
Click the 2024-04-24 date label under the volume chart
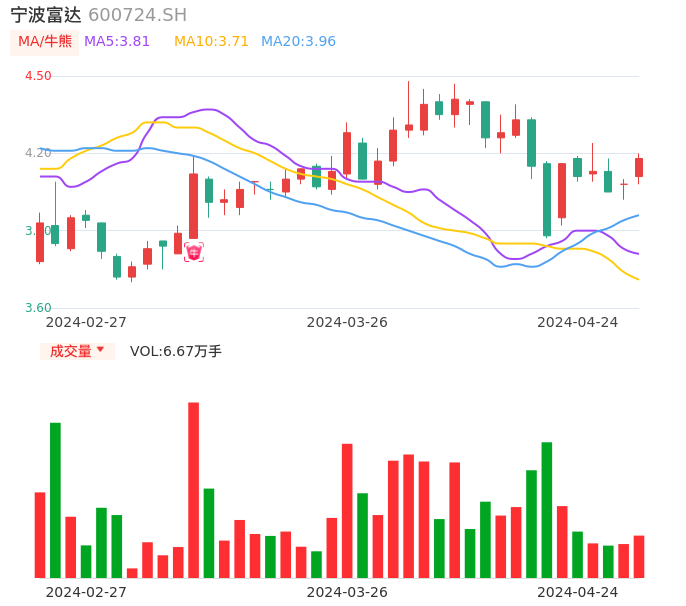tap(578, 592)
